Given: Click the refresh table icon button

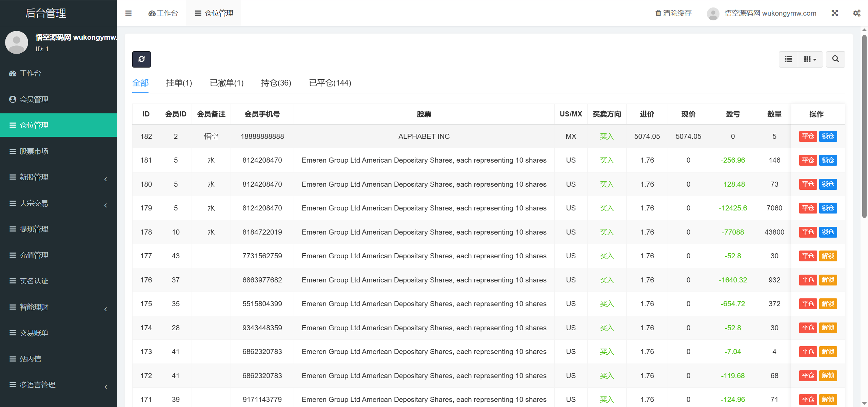Looking at the screenshot, I should point(141,59).
